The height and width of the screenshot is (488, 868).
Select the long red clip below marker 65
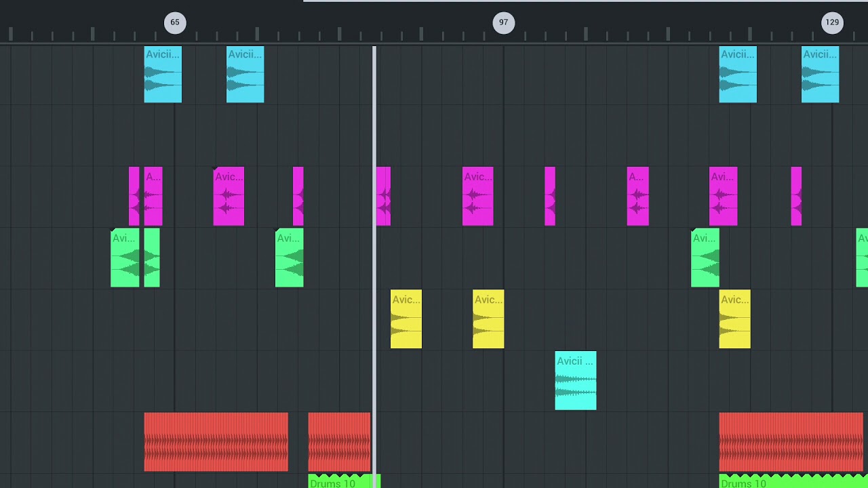216,442
